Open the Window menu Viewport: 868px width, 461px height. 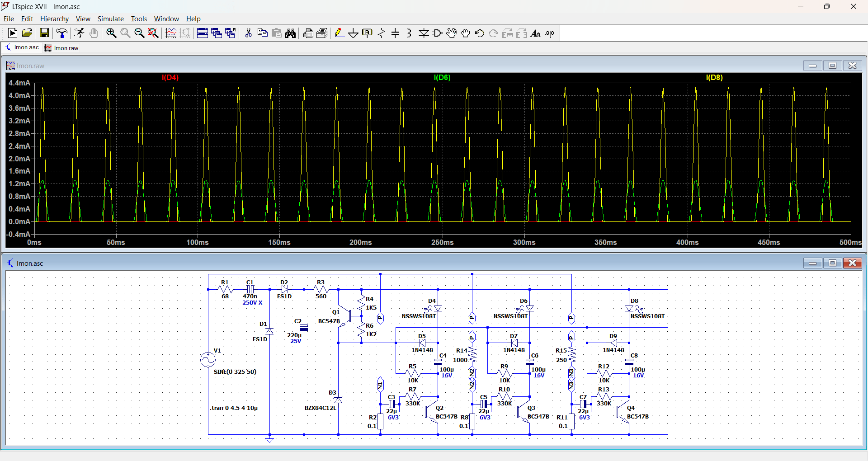point(166,19)
